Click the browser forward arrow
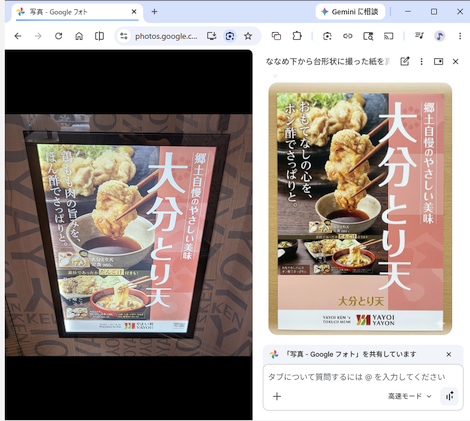The image size is (470, 421). [38, 36]
